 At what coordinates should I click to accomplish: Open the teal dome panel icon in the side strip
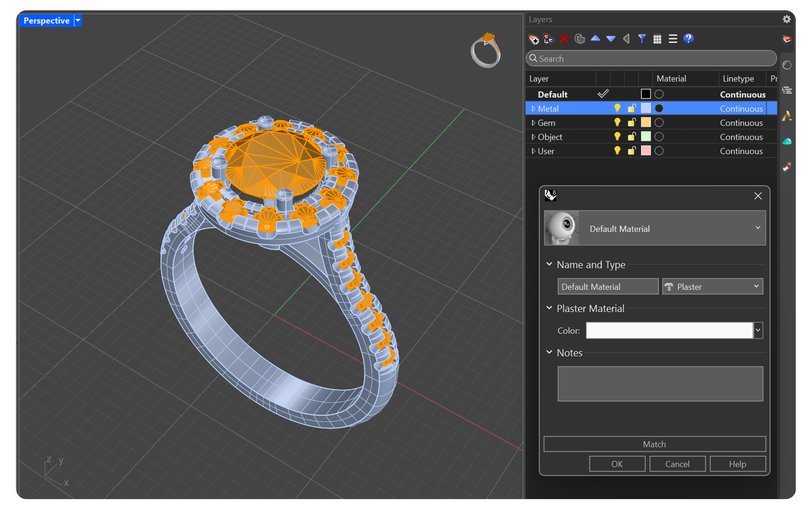(787, 141)
